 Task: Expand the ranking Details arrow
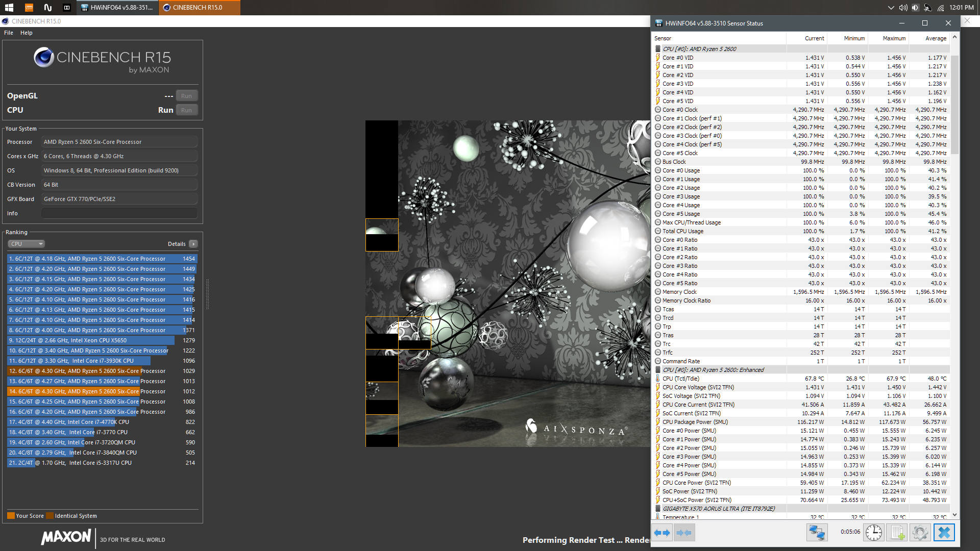click(x=193, y=244)
